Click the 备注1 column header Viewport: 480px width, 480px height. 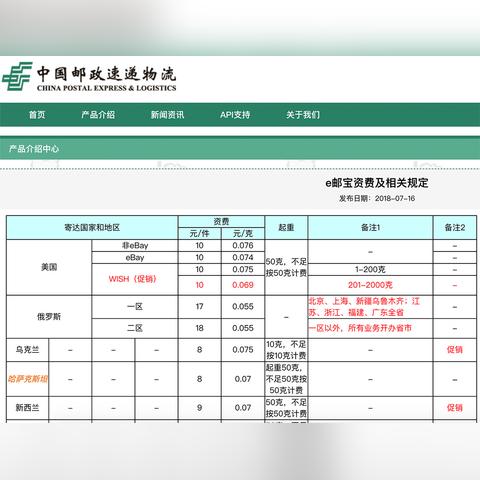(370, 227)
